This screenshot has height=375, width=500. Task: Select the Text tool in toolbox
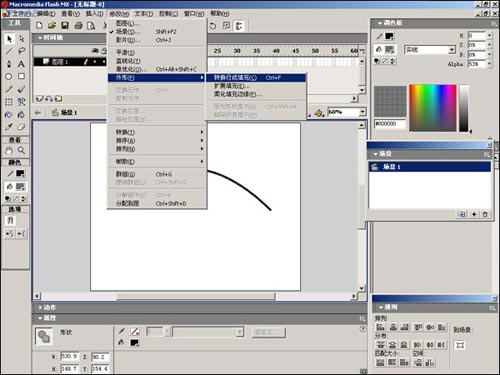coord(21,64)
